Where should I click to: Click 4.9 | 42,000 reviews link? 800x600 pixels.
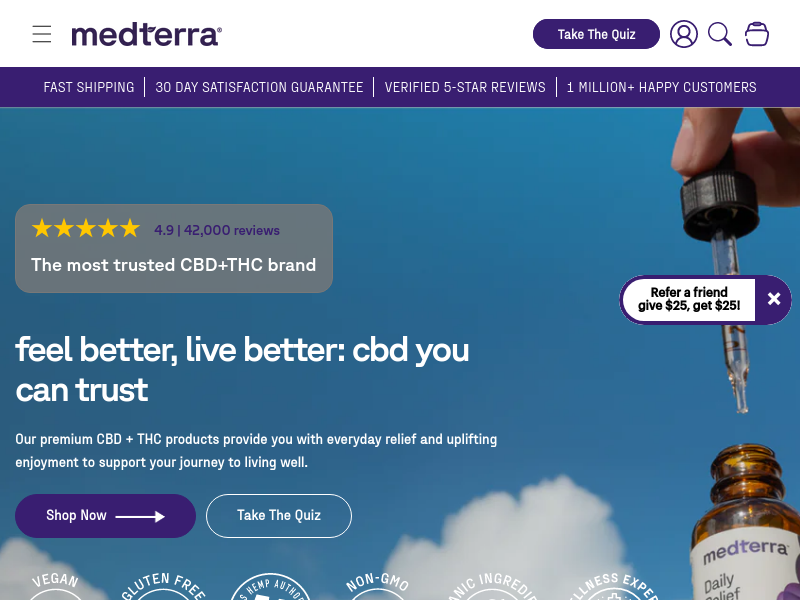[217, 230]
